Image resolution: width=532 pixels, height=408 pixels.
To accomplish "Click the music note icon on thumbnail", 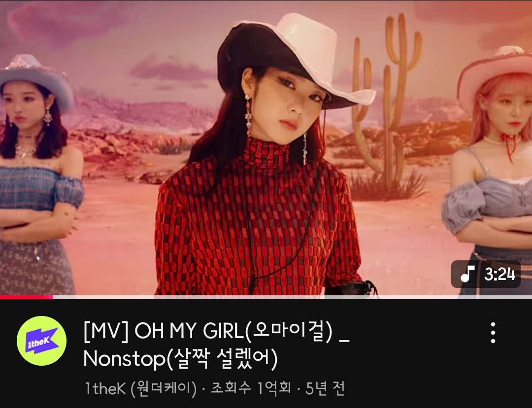I will pyautogui.click(x=467, y=274).
